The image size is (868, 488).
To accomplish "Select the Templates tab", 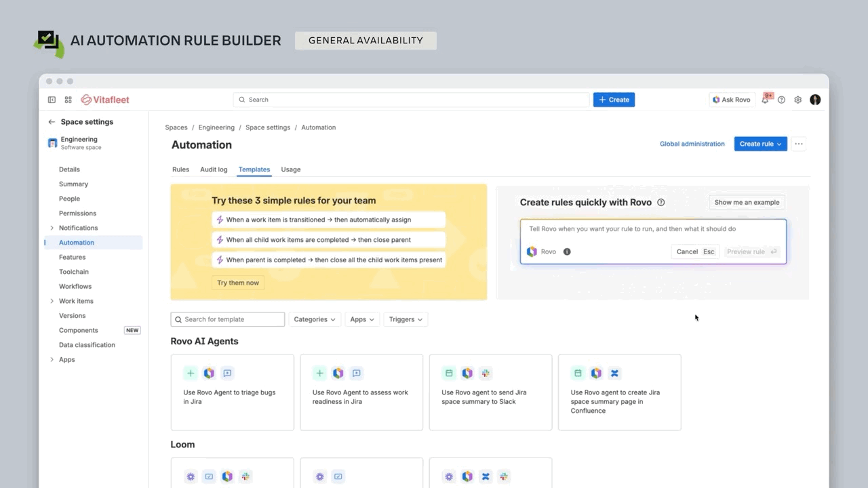I will [254, 169].
